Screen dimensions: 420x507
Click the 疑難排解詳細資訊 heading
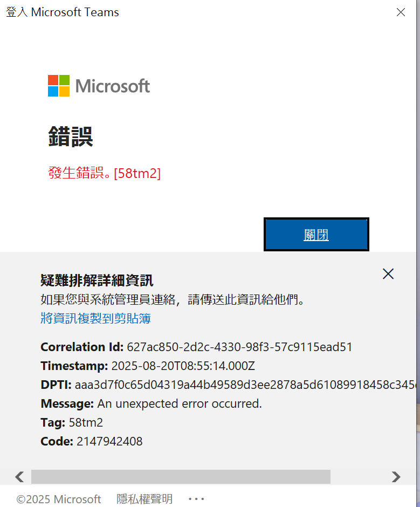(x=97, y=280)
